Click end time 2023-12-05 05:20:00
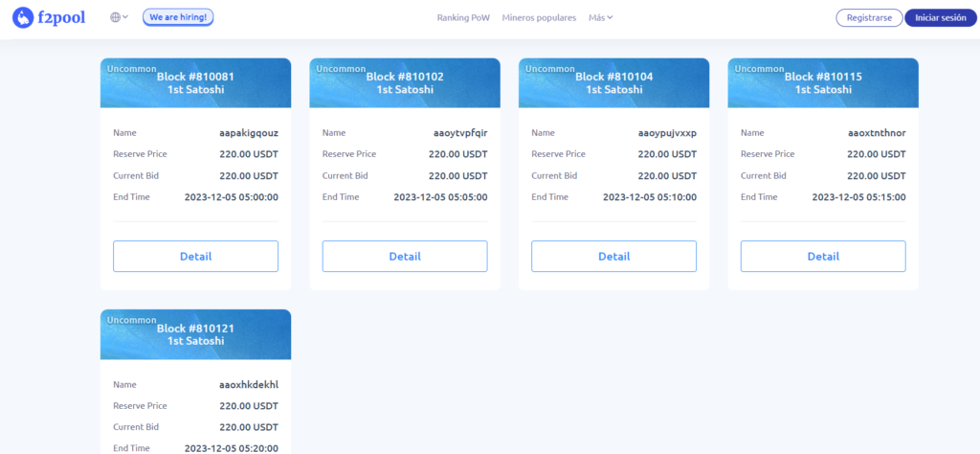 (x=232, y=448)
